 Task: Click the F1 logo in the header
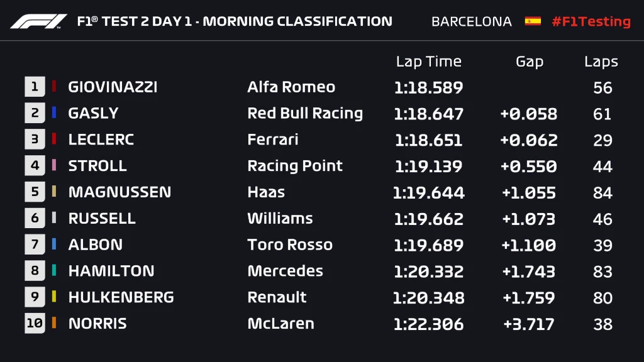click(38, 21)
